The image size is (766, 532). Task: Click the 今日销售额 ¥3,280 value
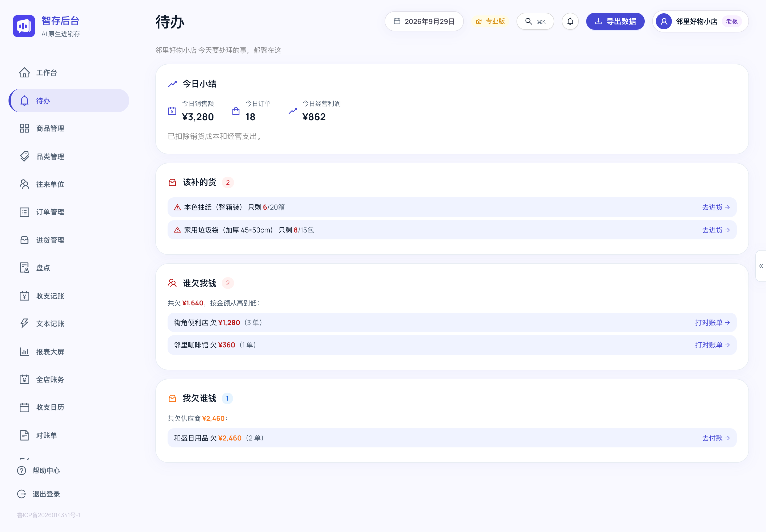click(x=198, y=117)
